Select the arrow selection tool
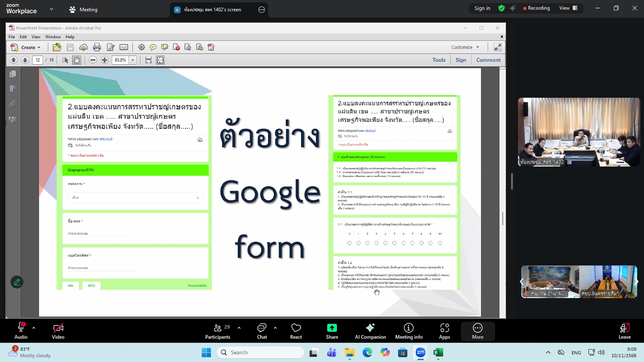Image resolution: width=644 pixels, height=362 pixels. (x=66, y=60)
